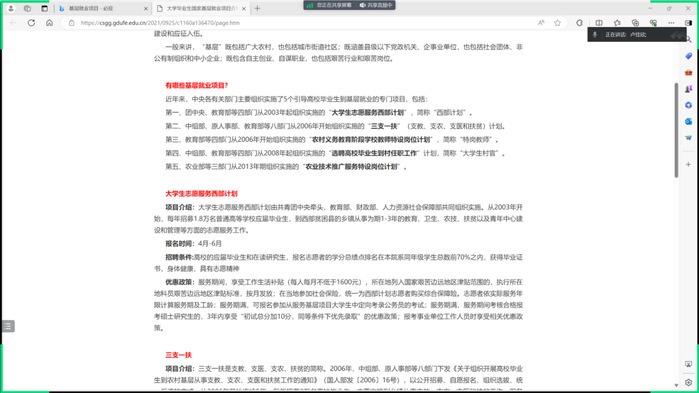This screenshot has height=393, width=699.
Task: Open the tab actions menu button
Action: tap(44, 8)
